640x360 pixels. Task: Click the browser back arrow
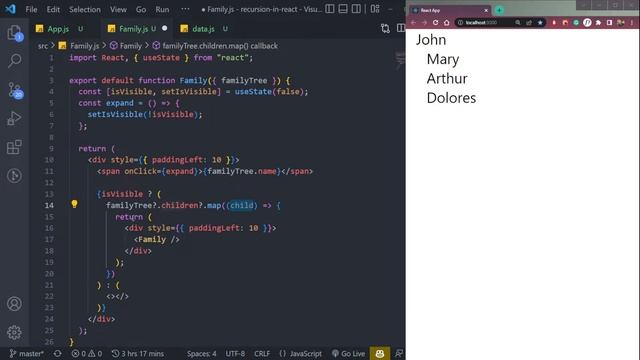pos(413,22)
